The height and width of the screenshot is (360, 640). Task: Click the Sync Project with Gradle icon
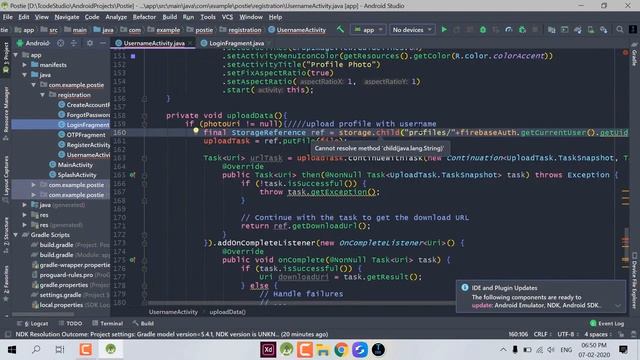[x=578, y=30]
